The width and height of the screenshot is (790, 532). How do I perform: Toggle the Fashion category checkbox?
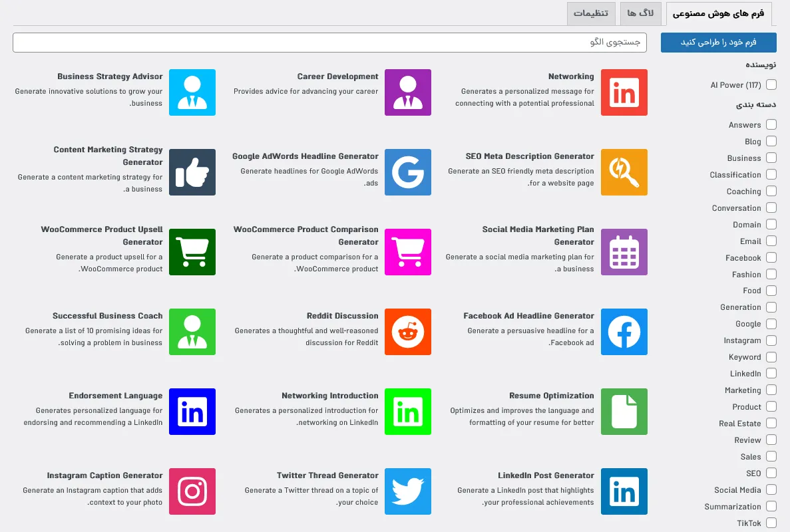click(x=771, y=274)
